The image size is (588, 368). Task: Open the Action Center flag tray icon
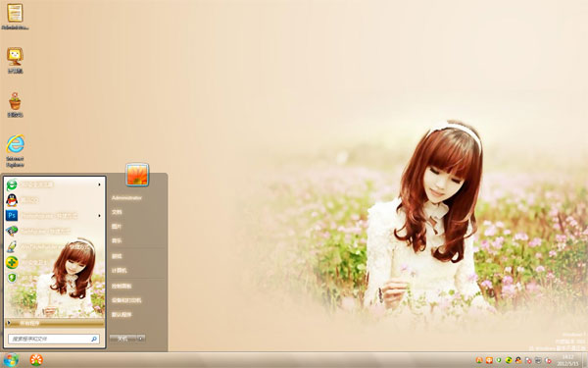click(528, 361)
